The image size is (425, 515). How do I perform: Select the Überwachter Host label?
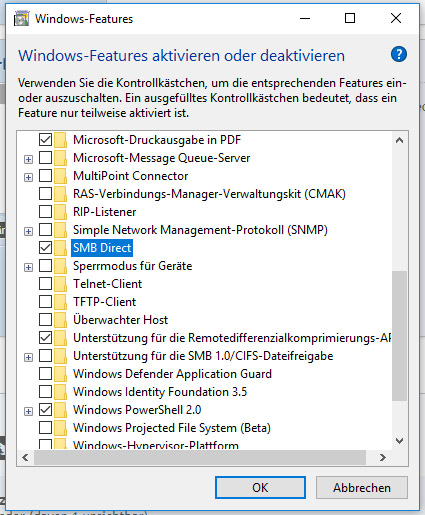[x=120, y=320]
